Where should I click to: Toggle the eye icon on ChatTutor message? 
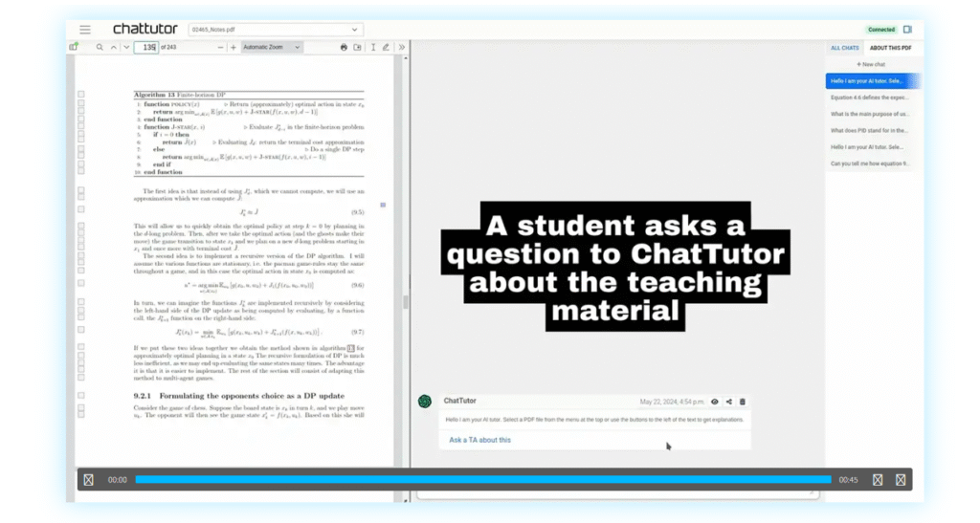pyautogui.click(x=714, y=402)
